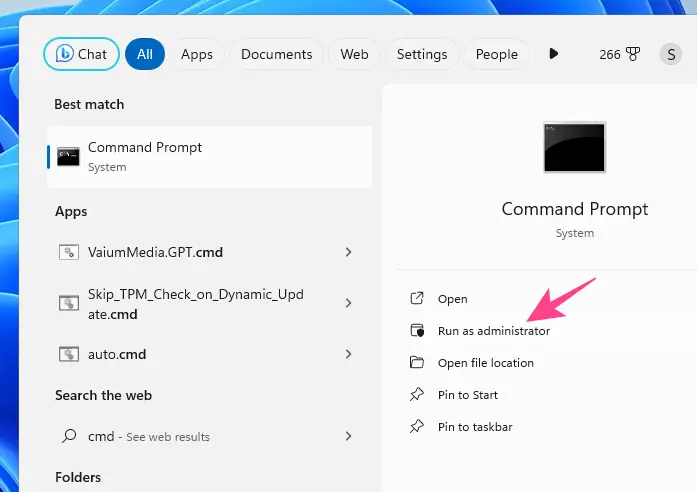The image size is (697, 492).
Task: Open the 266 rewards points badge
Action: point(619,54)
